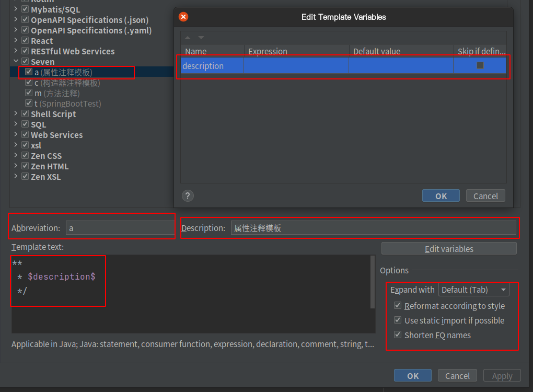Toggle the Seven group checkbox
The width and height of the screenshot is (533, 392).
25,62
